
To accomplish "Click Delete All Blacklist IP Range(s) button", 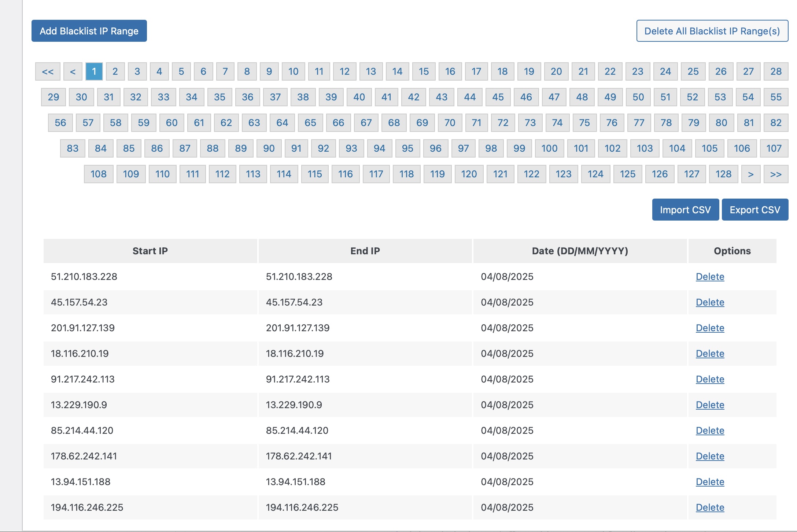I will pyautogui.click(x=712, y=31).
